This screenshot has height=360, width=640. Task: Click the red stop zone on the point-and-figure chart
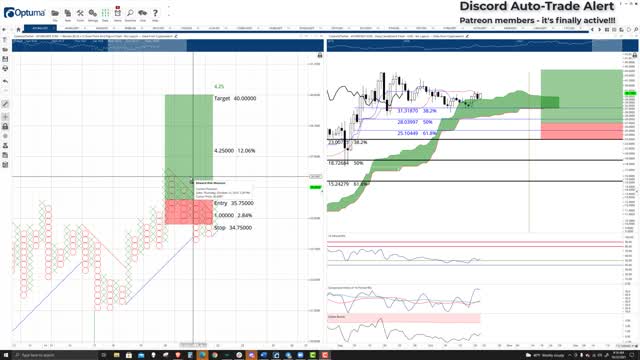189,212
